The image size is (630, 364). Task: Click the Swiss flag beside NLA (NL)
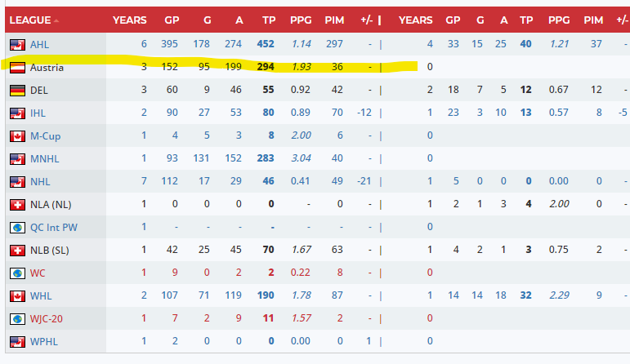pyautogui.click(x=16, y=204)
